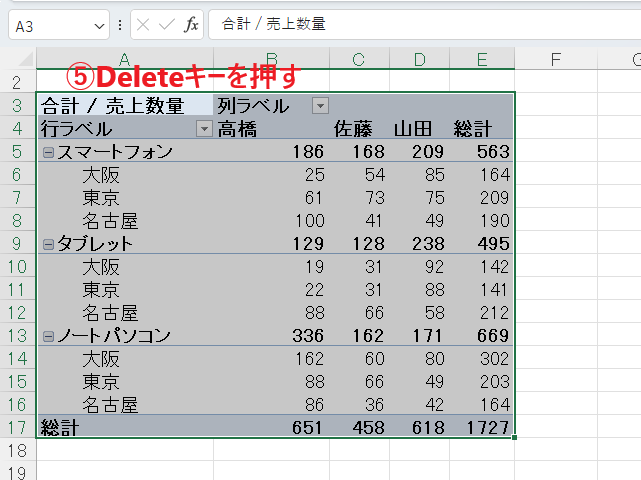Screen dimensions: 641x480
Task: Click empty cell F3 beside the pivot table
Action: (556, 105)
